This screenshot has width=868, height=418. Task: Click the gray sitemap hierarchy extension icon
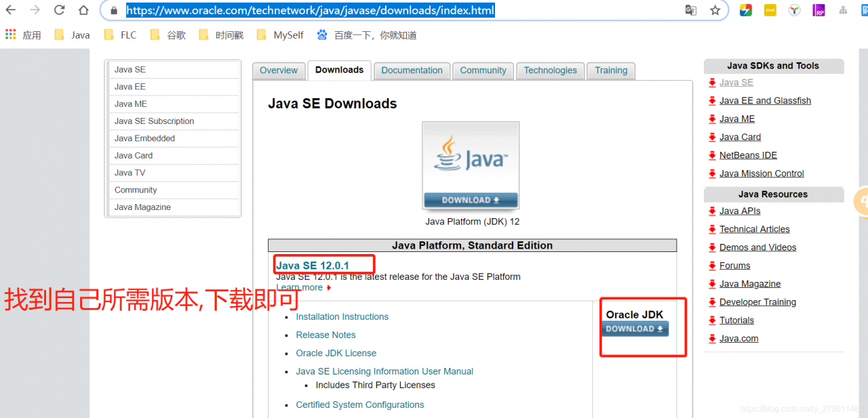click(x=843, y=10)
